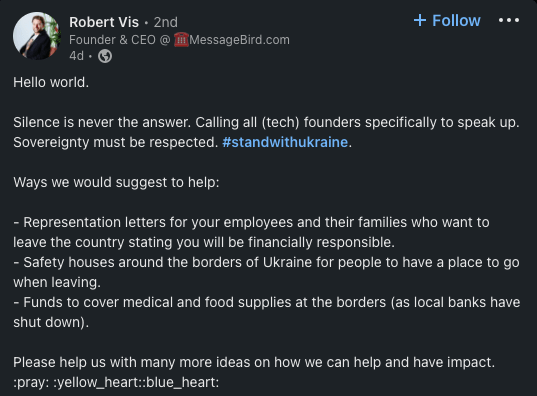Follow Robert Vis
Image resolution: width=537 pixels, height=396 pixels.
[x=447, y=21]
